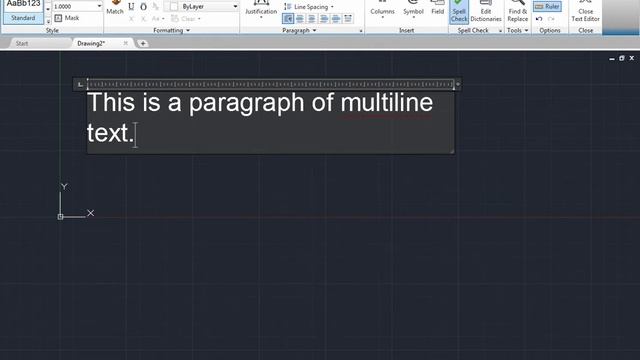Click the Match text formatting button
Image resolution: width=640 pixels, height=360 pixels.
(115, 8)
